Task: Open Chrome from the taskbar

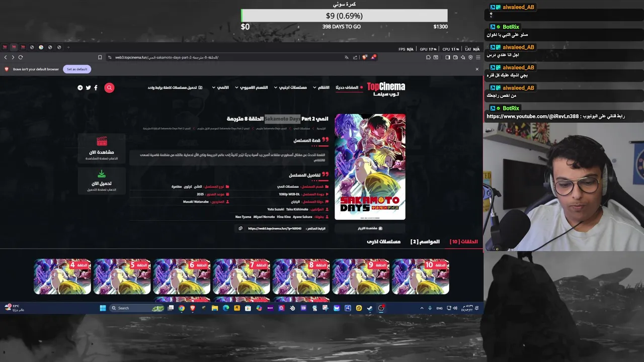Action: click(182, 308)
